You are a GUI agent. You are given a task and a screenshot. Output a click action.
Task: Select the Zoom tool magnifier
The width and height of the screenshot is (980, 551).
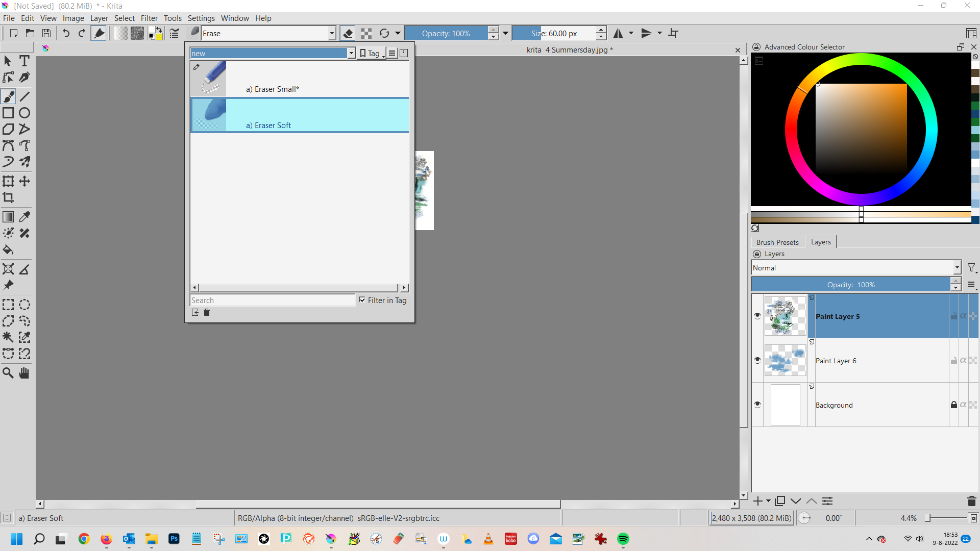pyautogui.click(x=8, y=373)
